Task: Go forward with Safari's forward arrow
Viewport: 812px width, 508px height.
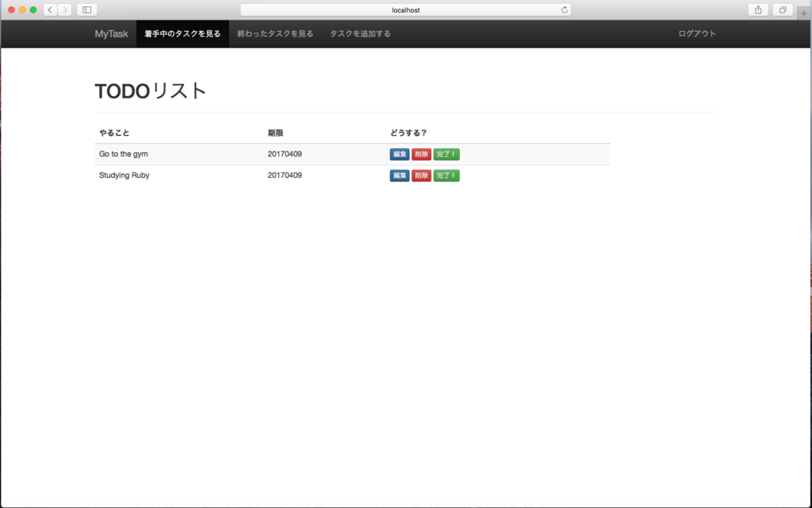Action: (x=65, y=10)
